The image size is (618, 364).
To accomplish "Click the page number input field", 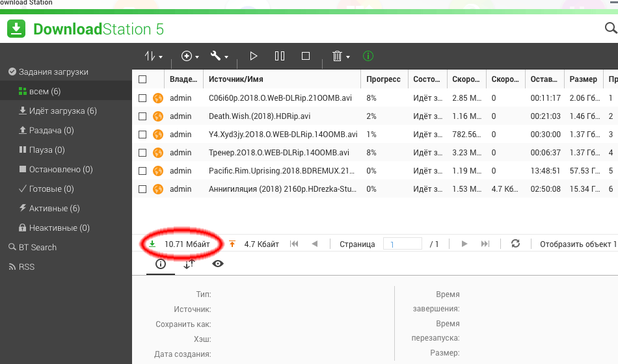I will (x=403, y=244).
